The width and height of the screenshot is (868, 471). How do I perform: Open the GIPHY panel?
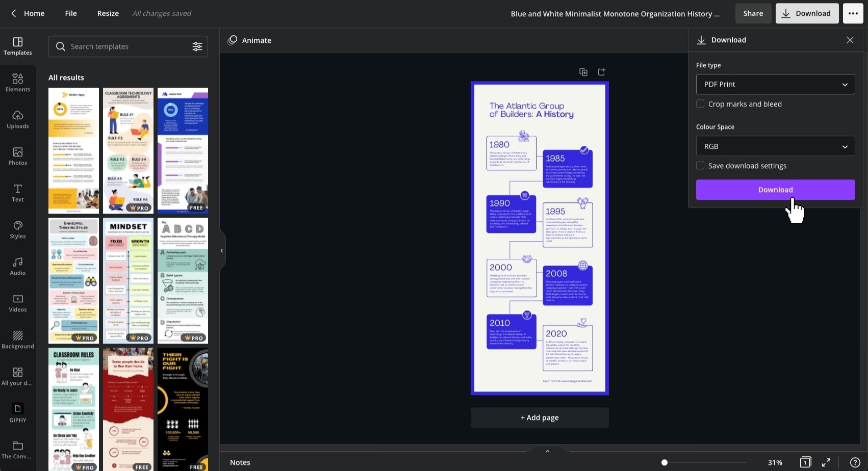click(x=17, y=412)
